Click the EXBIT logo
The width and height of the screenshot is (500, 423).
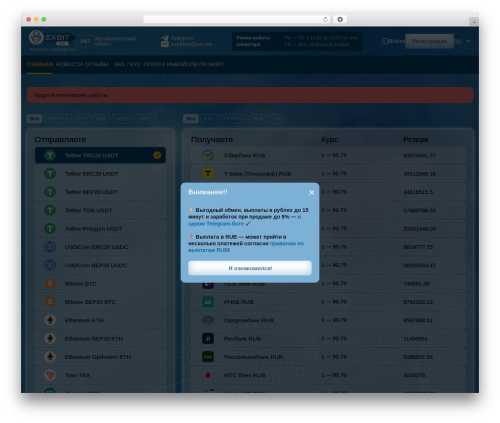pos(52,40)
